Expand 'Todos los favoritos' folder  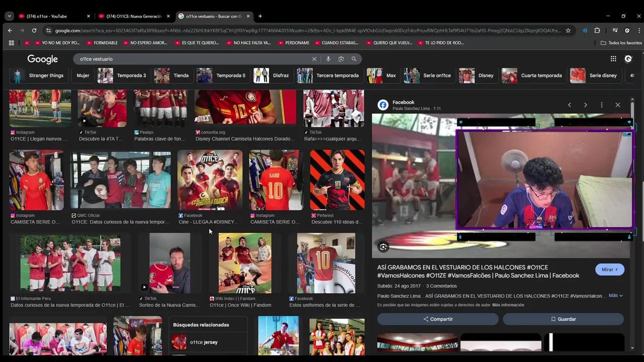[621, 43]
